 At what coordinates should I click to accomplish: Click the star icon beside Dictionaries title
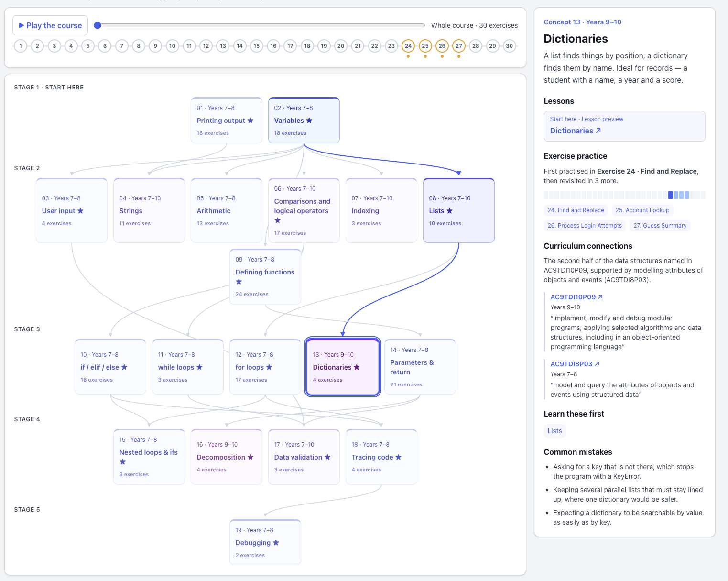(x=357, y=367)
